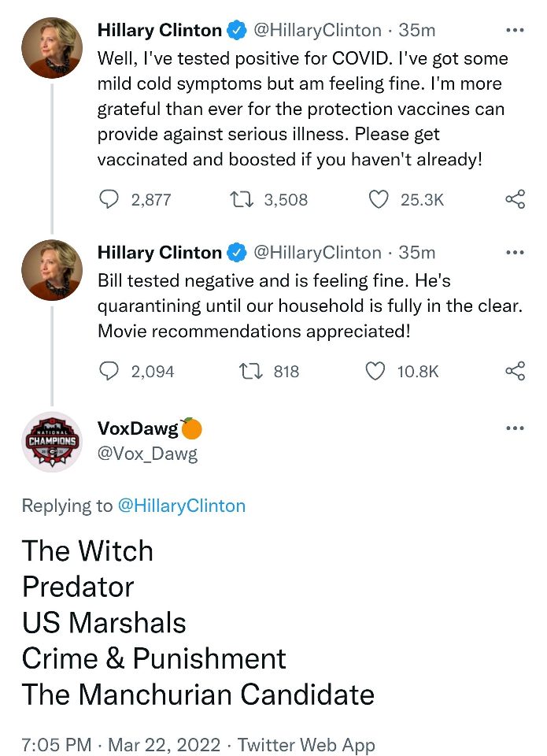
Task: Like the tweet with 25.3K likes
Action: (379, 200)
